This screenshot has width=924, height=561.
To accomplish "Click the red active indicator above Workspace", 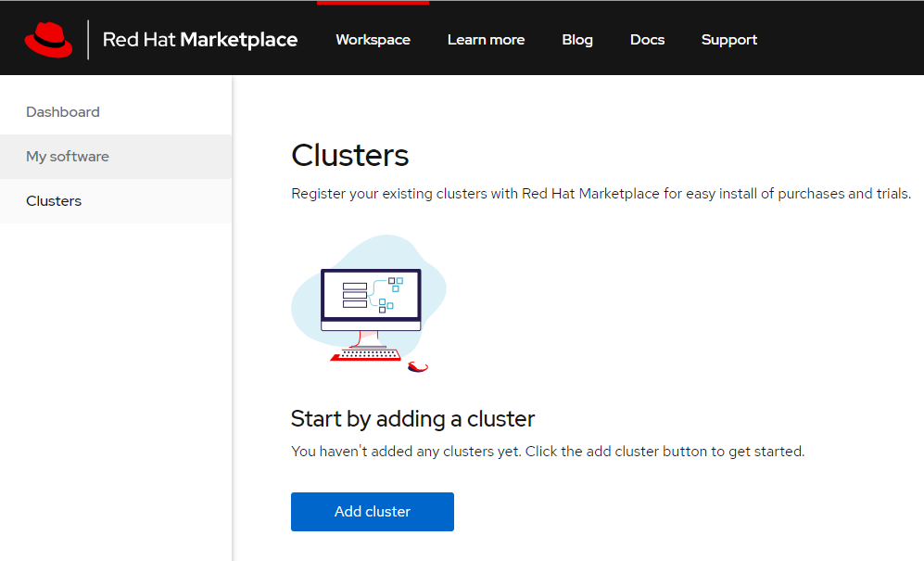I will point(373,3).
